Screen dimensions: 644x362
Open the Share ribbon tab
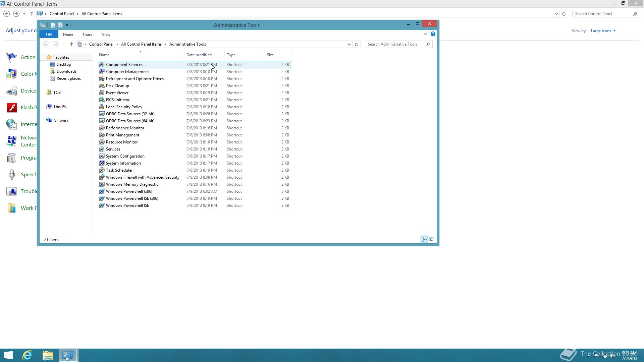click(87, 35)
